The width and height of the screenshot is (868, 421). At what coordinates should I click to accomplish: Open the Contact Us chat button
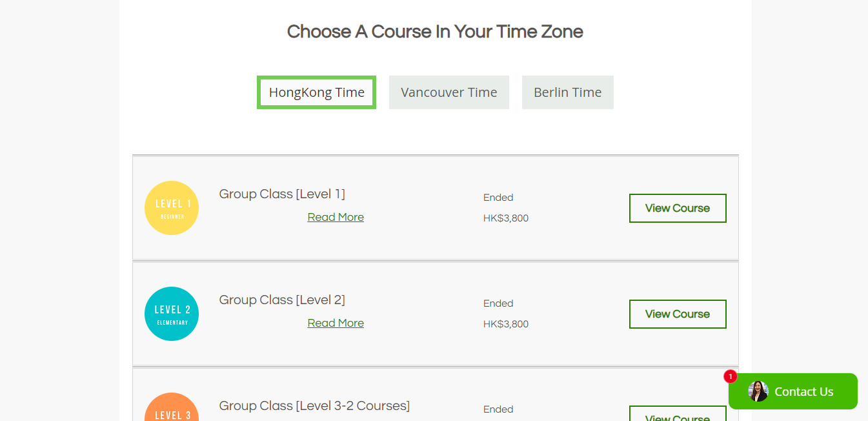(803, 391)
